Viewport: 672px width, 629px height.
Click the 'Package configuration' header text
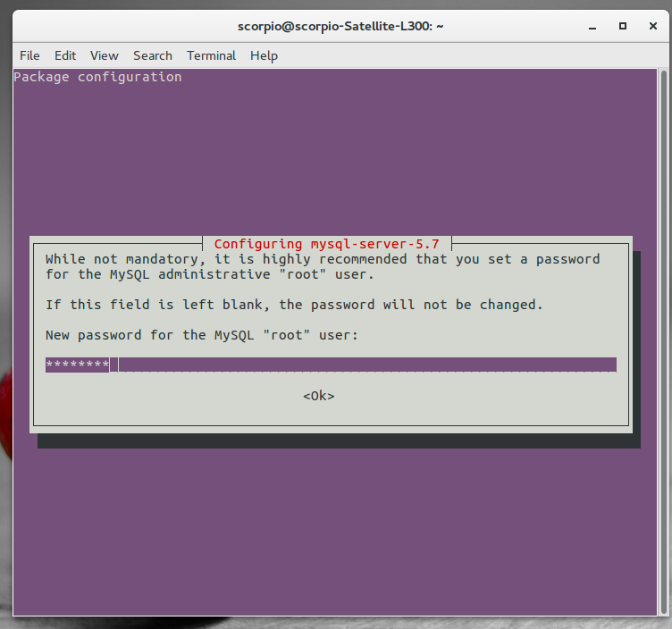[97, 77]
